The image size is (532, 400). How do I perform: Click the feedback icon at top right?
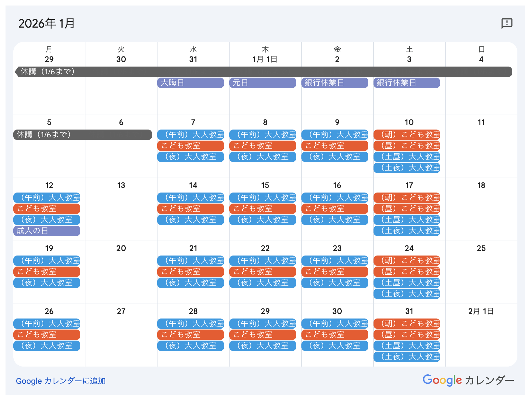[507, 23]
